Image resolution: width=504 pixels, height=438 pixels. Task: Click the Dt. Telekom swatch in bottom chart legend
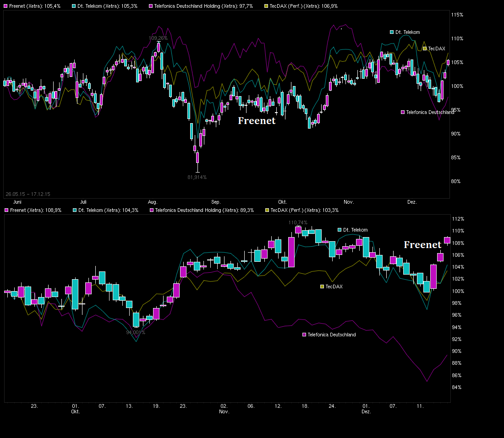[x=75, y=211]
